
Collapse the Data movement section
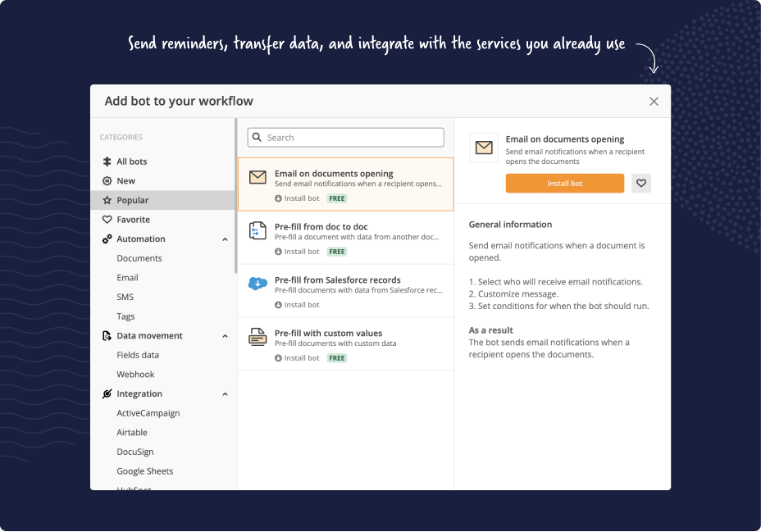coord(225,335)
